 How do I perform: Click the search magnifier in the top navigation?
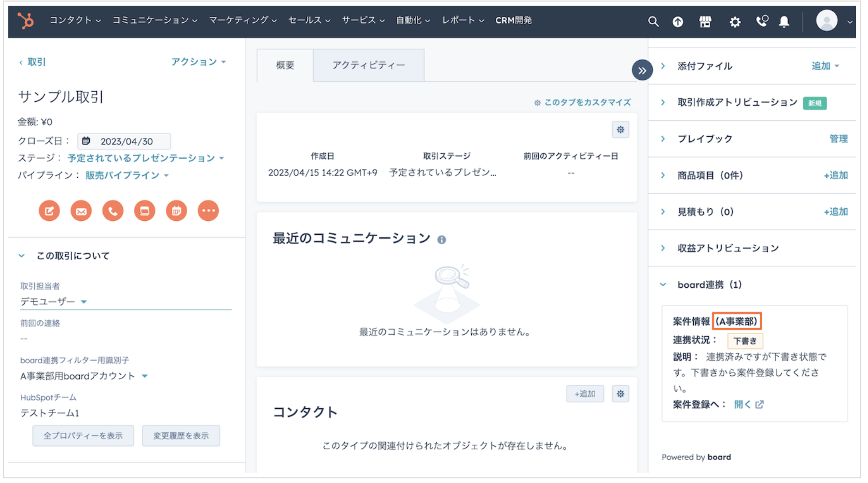click(x=653, y=22)
